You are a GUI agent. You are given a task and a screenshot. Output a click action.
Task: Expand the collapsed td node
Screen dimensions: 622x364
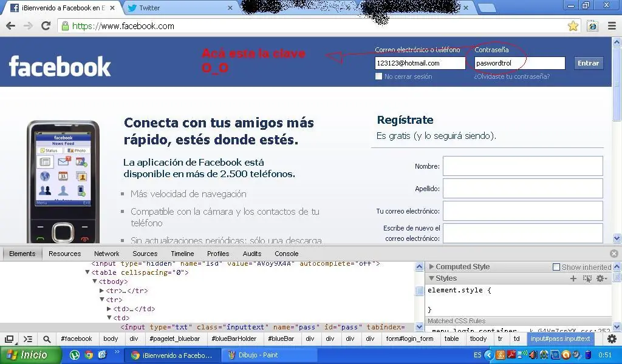109,309
